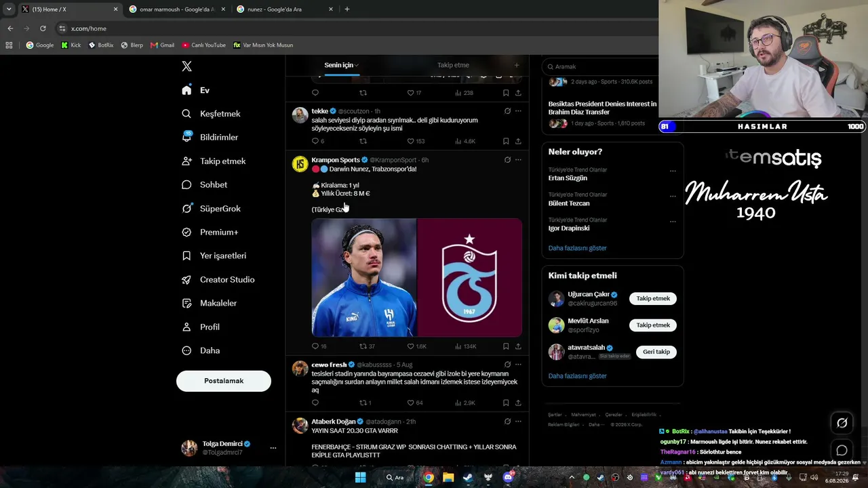The height and width of the screenshot is (488, 868).
Task: Retweet tekke's tweet
Action: [363, 141]
